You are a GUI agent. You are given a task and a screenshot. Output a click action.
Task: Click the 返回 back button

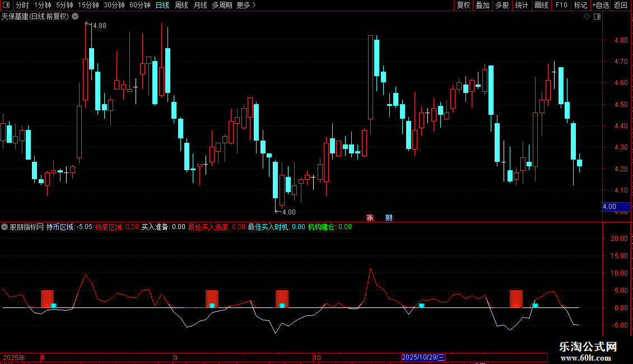pyautogui.click(x=621, y=5)
